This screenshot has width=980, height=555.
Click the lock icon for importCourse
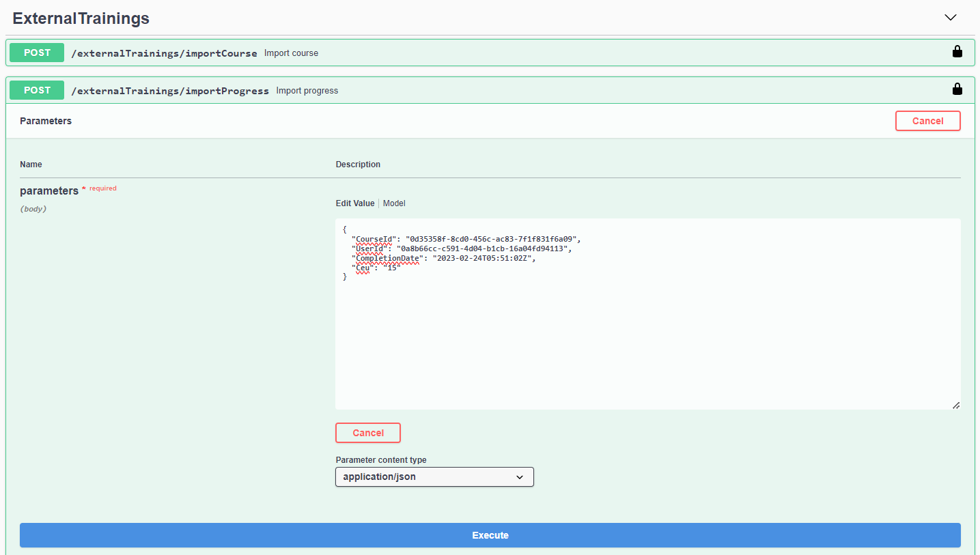click(957, 52)
